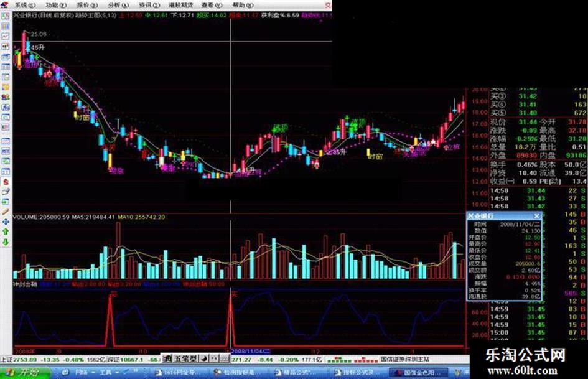Toggle the IME punctuation mode icon

point(213,358)
